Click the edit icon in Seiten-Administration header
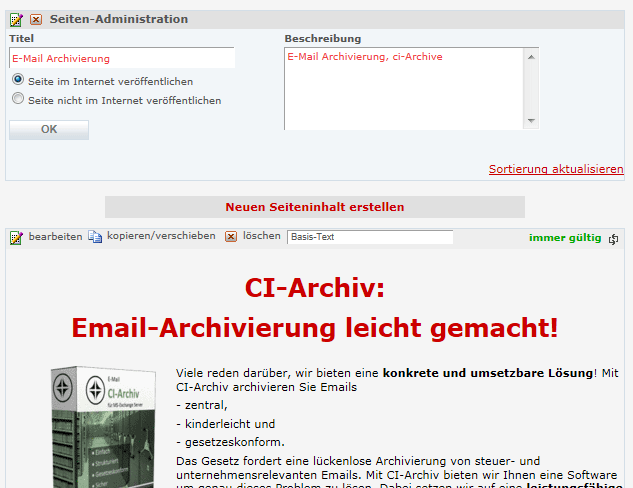Screen dimensions: 633x488 tap(16, 19)
